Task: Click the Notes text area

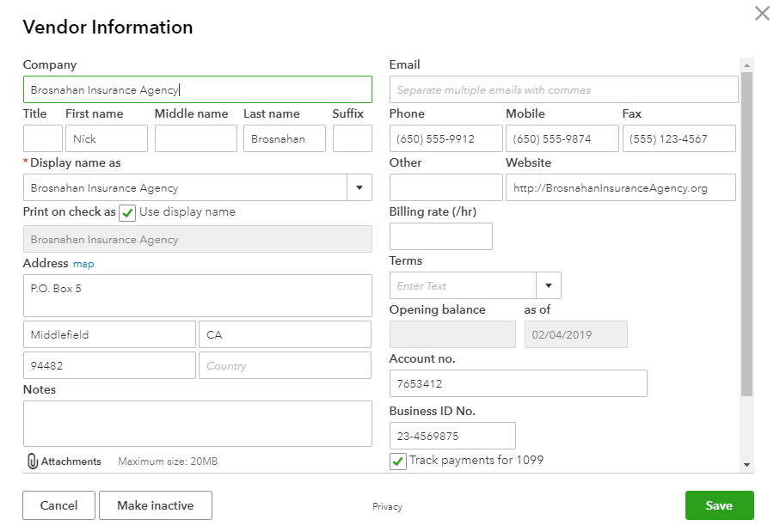Action: click(x=198, y=424)
